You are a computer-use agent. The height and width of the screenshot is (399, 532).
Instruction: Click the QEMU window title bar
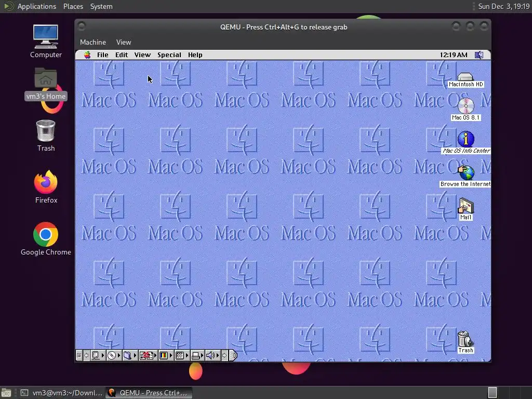(x=283, y=27)
